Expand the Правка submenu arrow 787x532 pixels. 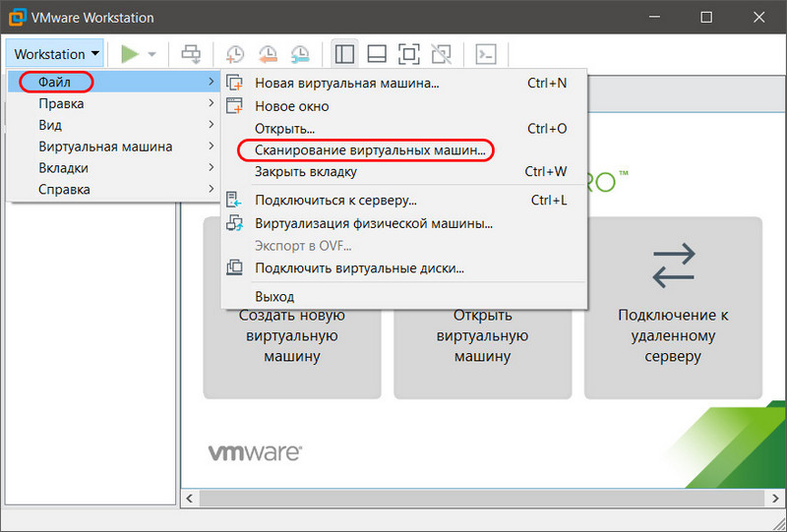click(212, 103)
